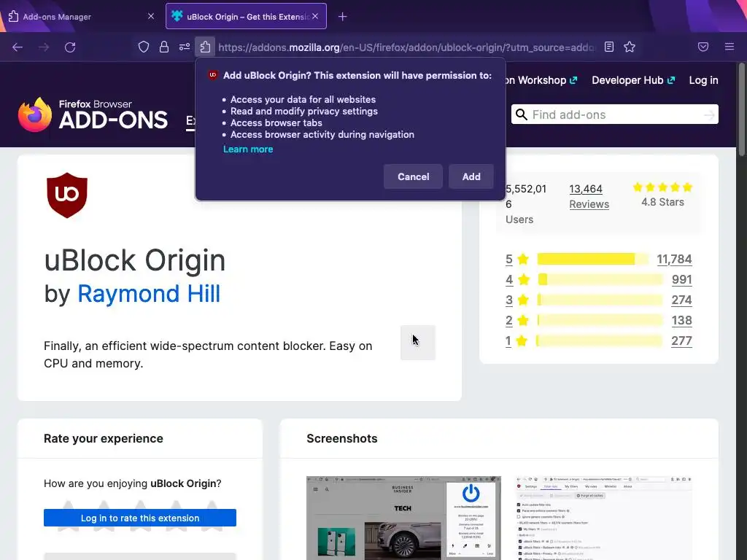747x560 pixels.
Task: Go back with the browser back arrow
Action: pyautogui.click(x=18, y=47)
